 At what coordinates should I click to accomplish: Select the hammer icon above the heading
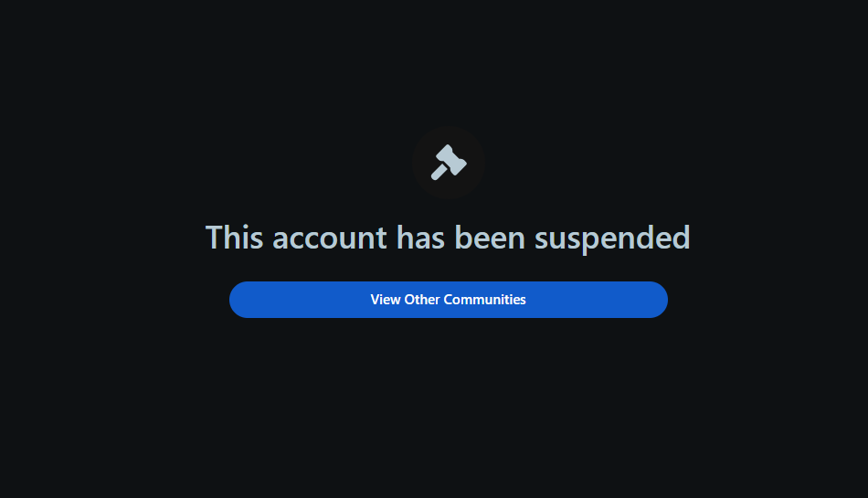click(449, 162)
